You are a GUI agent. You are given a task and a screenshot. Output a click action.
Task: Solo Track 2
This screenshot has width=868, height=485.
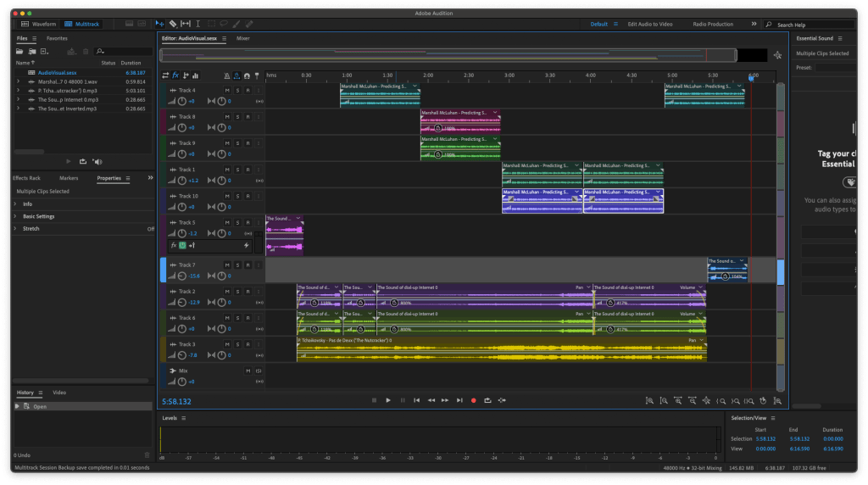point(237,292)
